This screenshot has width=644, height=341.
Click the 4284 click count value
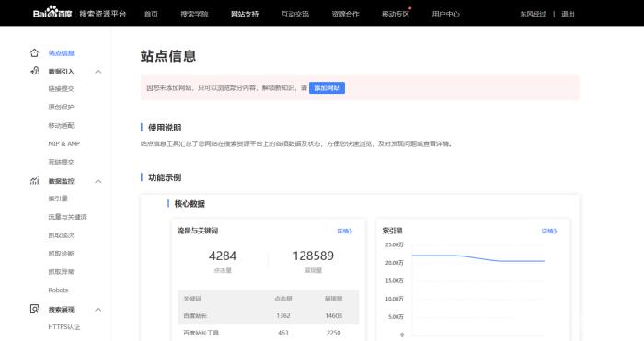point(223,256)
